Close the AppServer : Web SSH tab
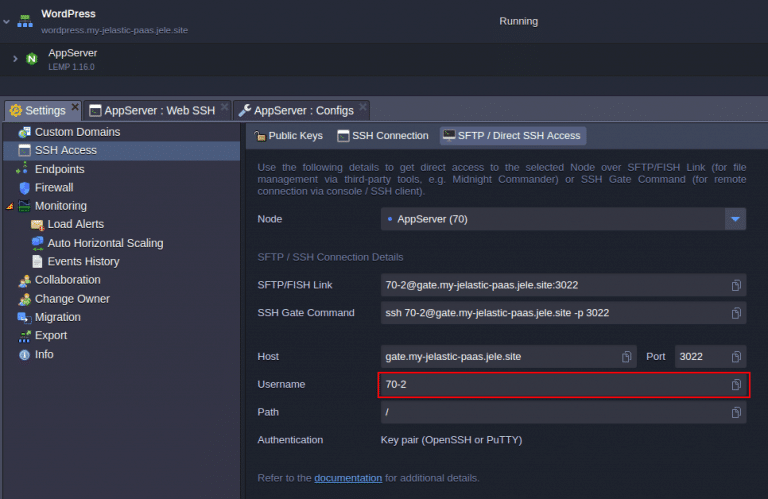The width and height of the screenshot is (768, 499). pyautogui.click(x=224, y=106)
